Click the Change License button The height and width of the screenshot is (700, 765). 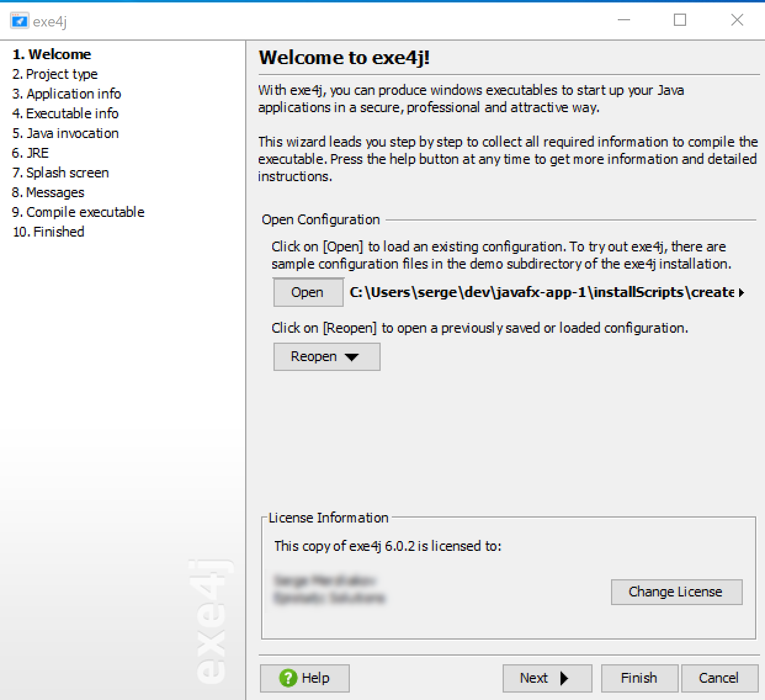point(676,592)
